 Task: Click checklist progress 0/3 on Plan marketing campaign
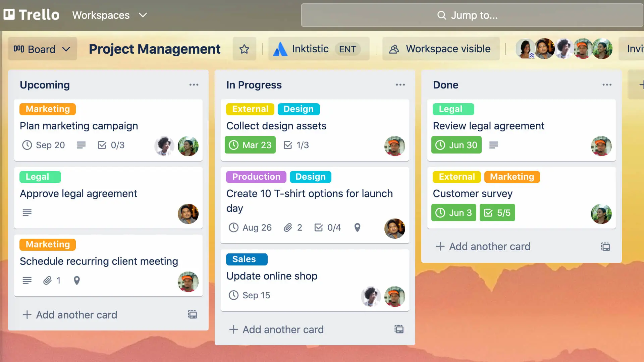(110, 145)
